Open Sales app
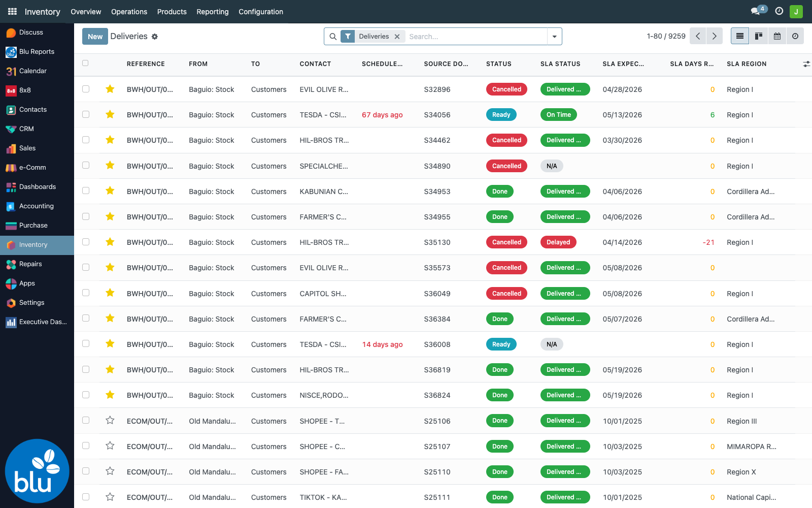The height and width of the screenshot is (508, 812). click(37, 148)
